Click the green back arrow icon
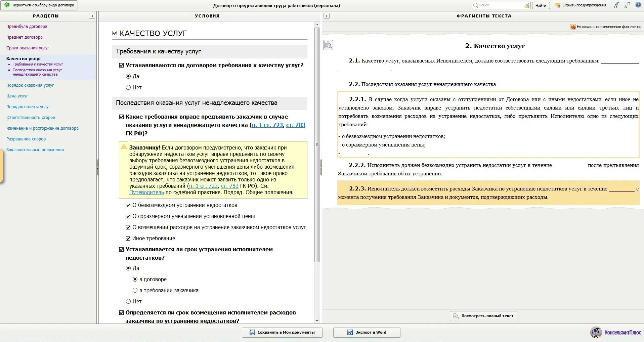Screen dimensions: 644x342 tap(7, 5)
